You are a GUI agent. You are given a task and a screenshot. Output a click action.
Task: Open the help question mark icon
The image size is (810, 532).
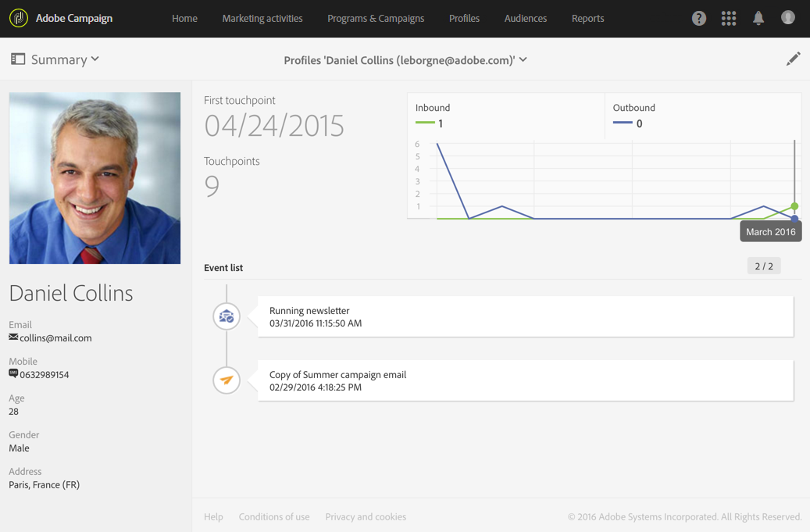[x=699, y=19]
